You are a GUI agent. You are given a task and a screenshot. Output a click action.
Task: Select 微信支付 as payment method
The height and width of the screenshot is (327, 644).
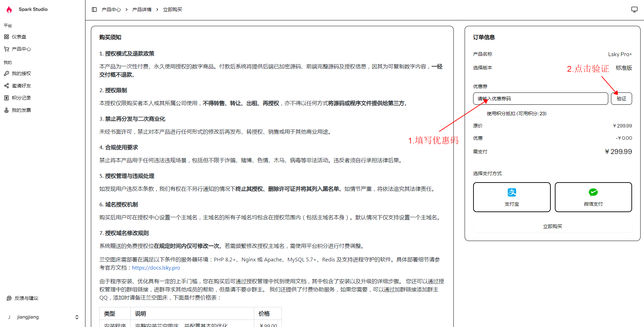(x=593, y=197)
